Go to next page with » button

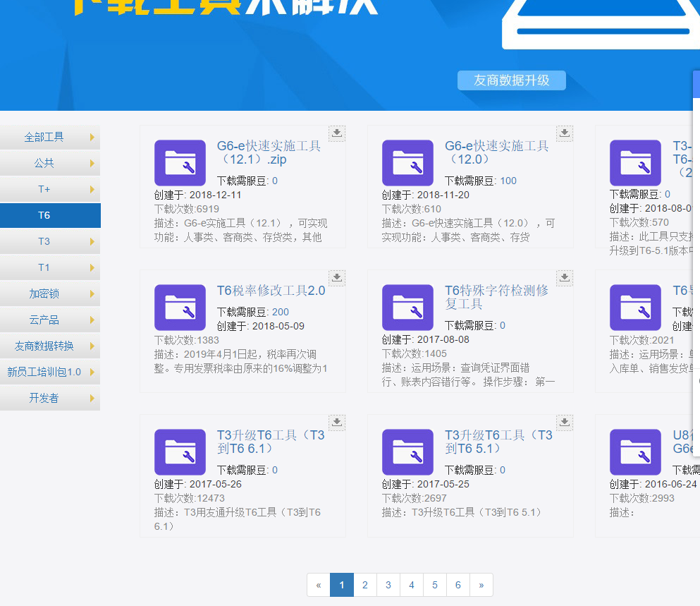tap(481, 585)
